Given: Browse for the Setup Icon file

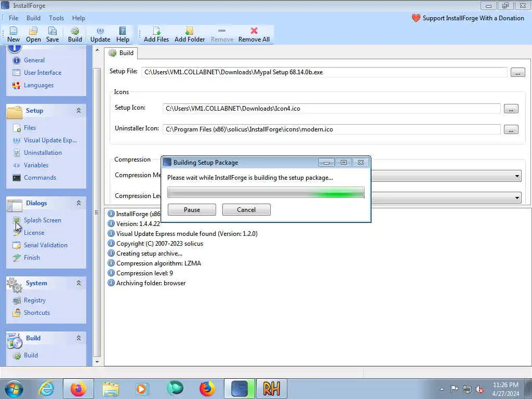Looking at the screenshot, I should tap(511, 109).
